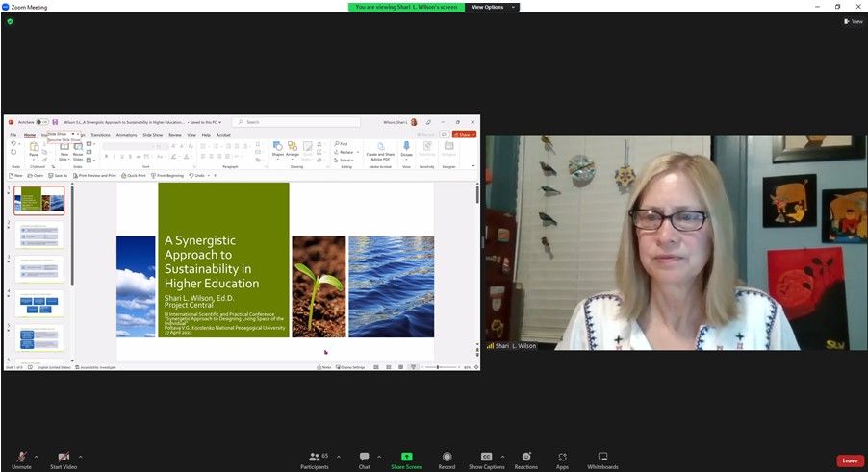
Task: Select the Slide Show ribbon tab
Action: pyautogui.click(x=152, y=135)
